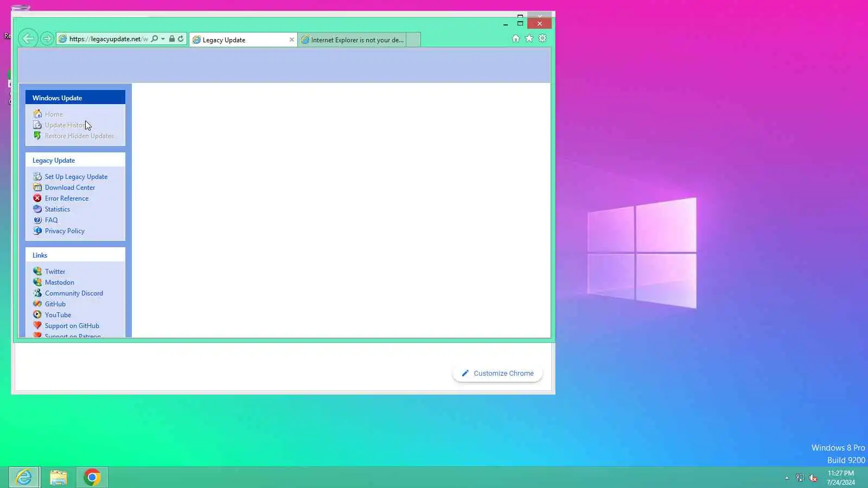
Task: Click the forward navigation arrow in Internet Explorer
Action: click(x=47, y=38)
